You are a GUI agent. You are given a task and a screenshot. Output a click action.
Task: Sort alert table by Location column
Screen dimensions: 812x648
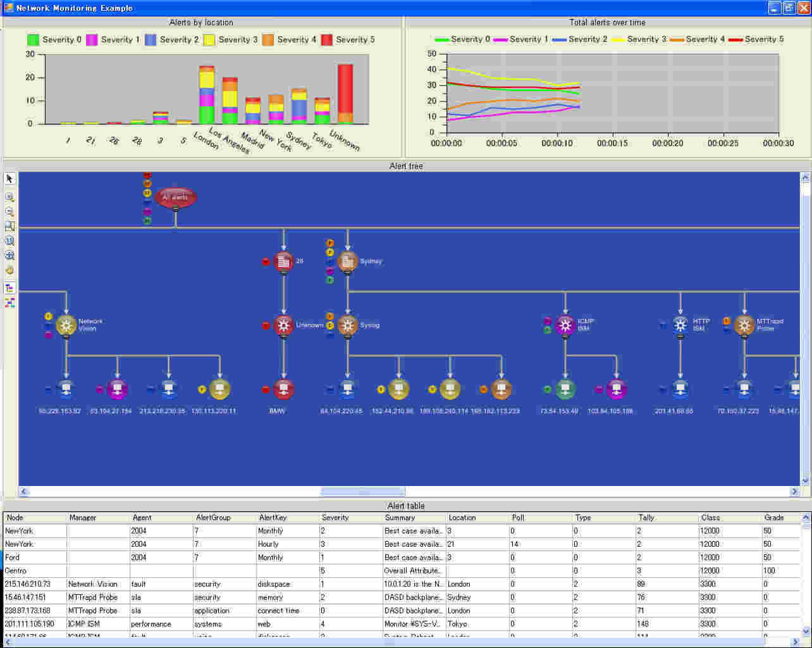[x=477, y=518]
